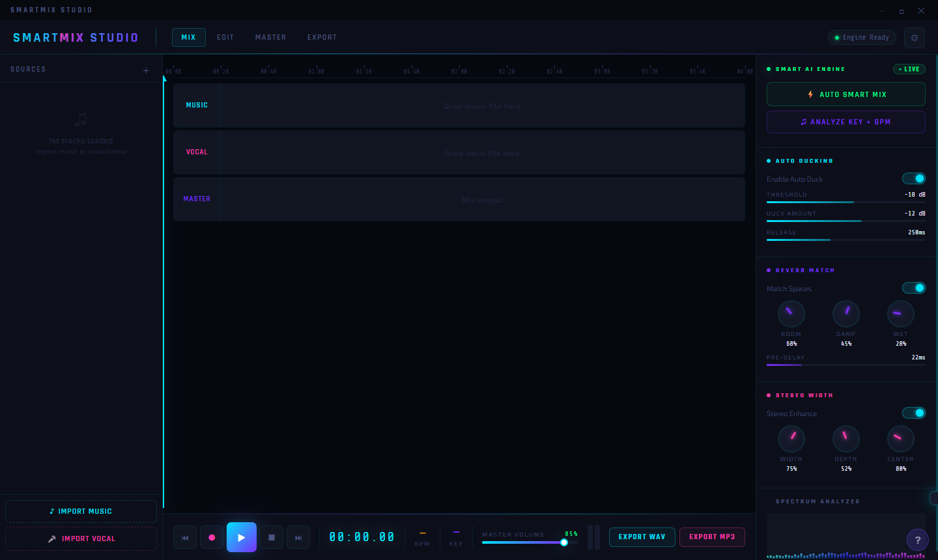Disable the Enable Auto Duck switch
938x560 pixels.
click(x=914, y=178)
